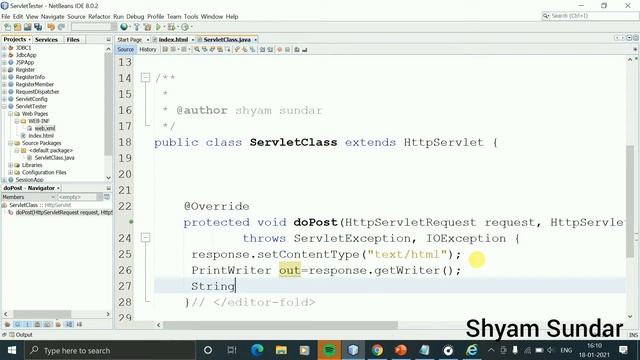This screenshot has height=360, width=640.
Task: Open the Output window button
Action: 20,335
